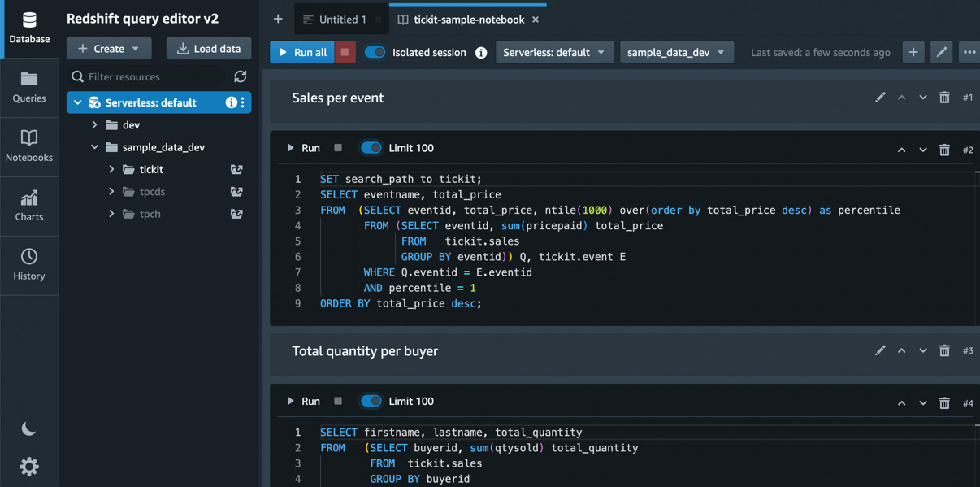This screenshot has height=487, width=980.
Task: Open the sample_data_dev database dropdown
Action: coord(676,52)
